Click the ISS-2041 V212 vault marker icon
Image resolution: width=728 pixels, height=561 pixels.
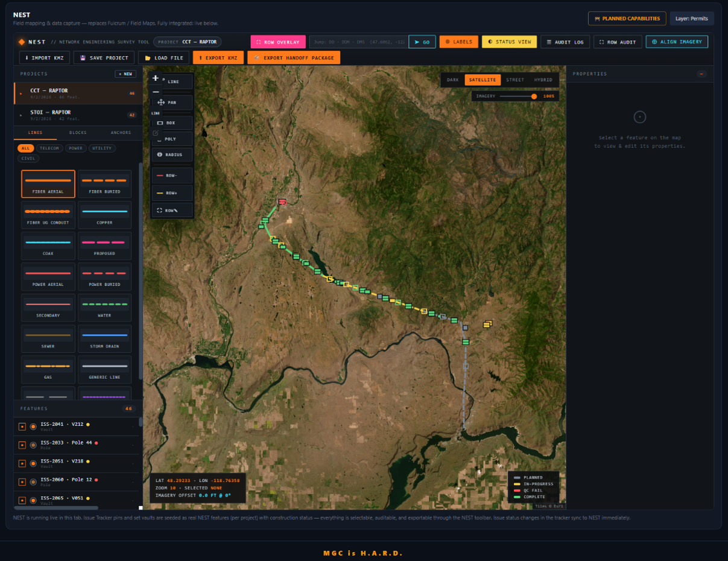coord(33,426)
